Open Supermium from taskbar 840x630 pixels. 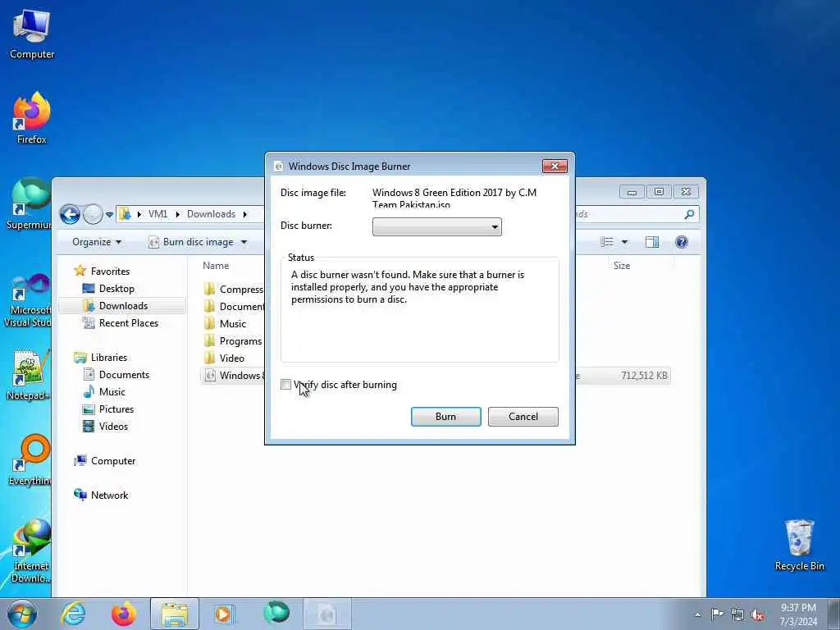coord(276,614)
